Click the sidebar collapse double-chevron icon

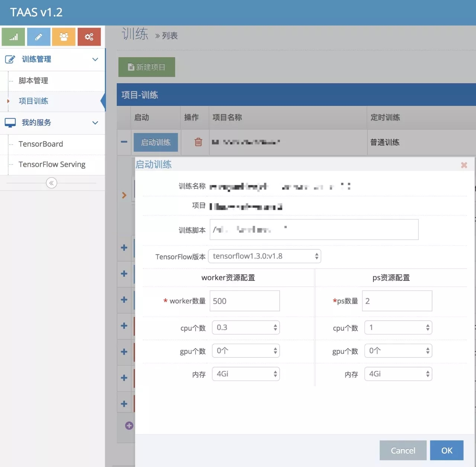[51, 183]
